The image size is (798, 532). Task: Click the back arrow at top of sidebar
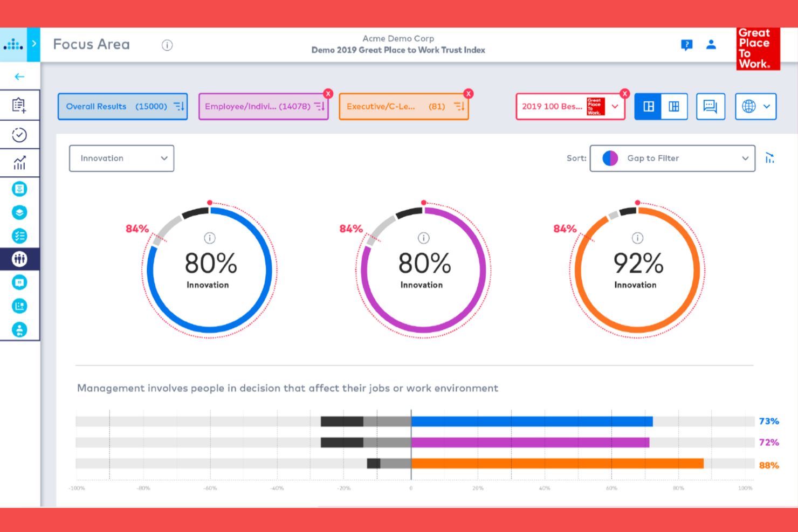tap(20, 77)
